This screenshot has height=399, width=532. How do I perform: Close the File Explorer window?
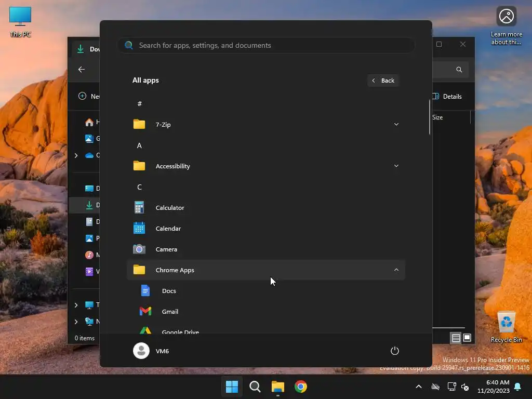coord(463,45)
